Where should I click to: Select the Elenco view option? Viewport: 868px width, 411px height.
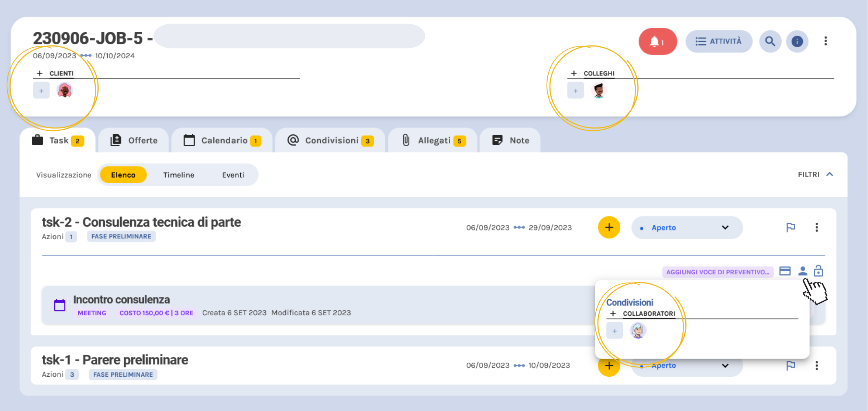pyautogui.click(x=123, y=175)
